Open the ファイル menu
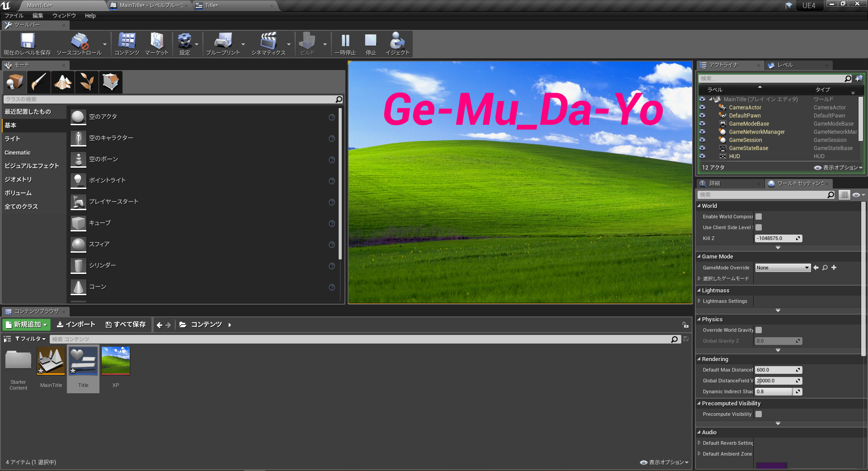 [14, 15]
